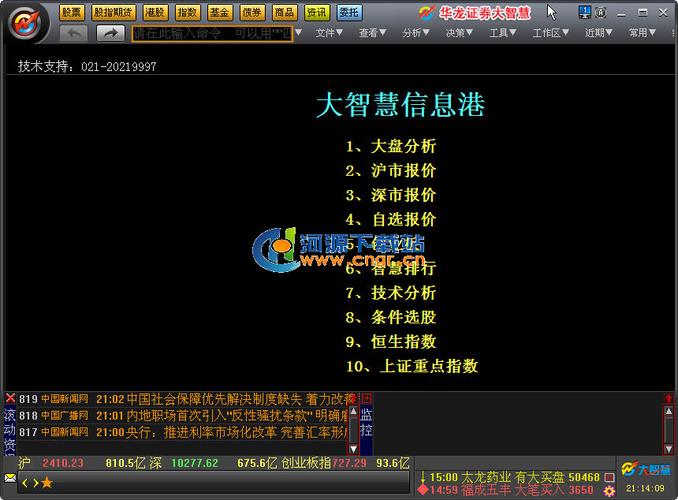Click the news list scroll up arrow
678x500 pixels.
(353, 411)
